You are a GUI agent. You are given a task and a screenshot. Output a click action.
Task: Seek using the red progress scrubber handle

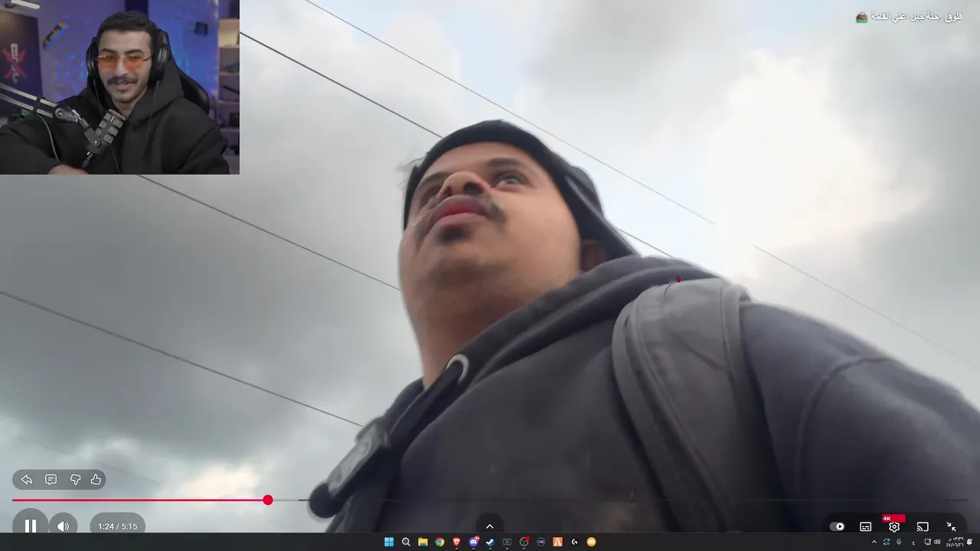[267, 500]
